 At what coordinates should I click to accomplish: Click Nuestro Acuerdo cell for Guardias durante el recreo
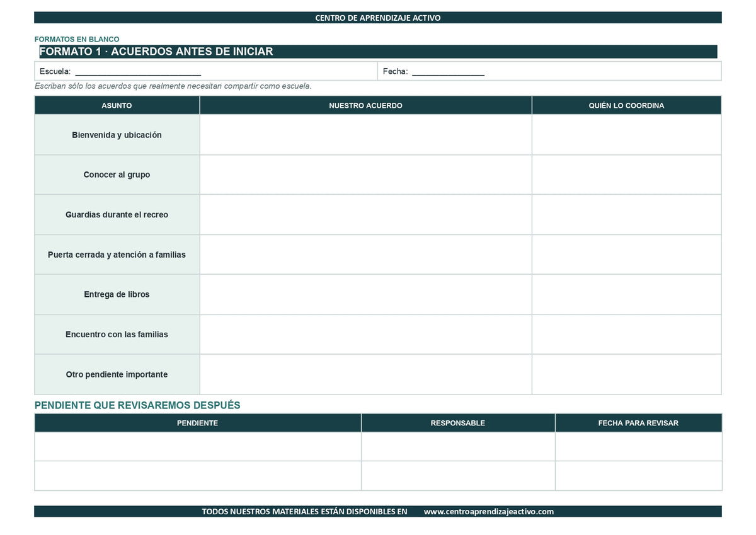365,215
